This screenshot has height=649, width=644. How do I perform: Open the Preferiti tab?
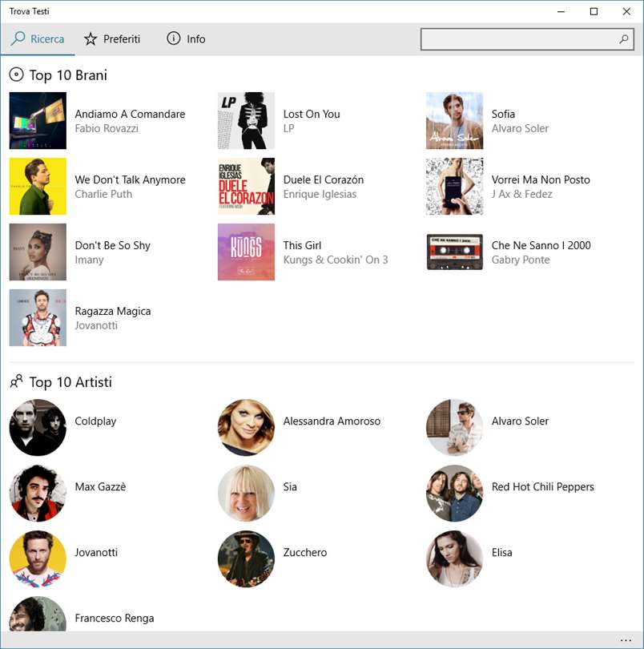[x=112, y=39]
